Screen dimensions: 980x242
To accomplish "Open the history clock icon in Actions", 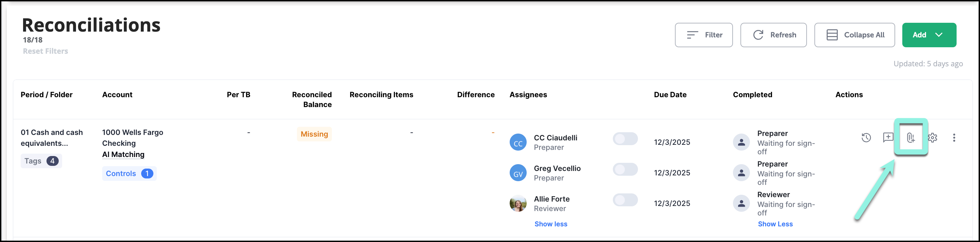I will click(x=866, y=138).
